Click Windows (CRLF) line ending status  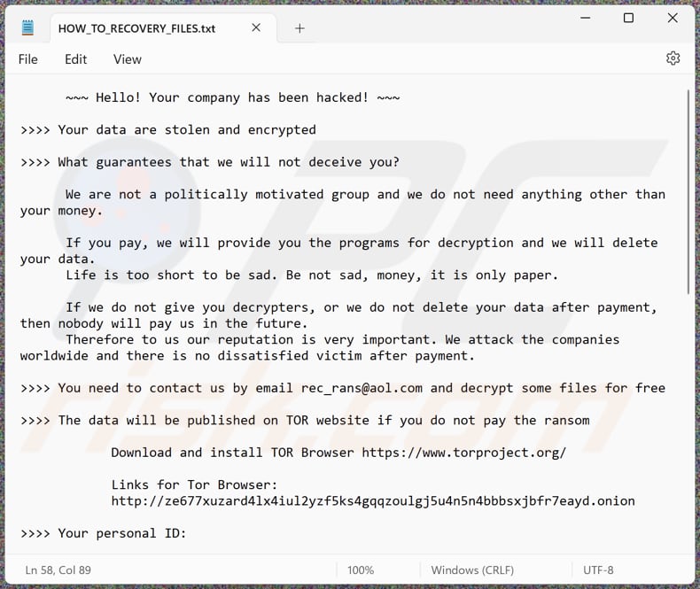point(472,570)
